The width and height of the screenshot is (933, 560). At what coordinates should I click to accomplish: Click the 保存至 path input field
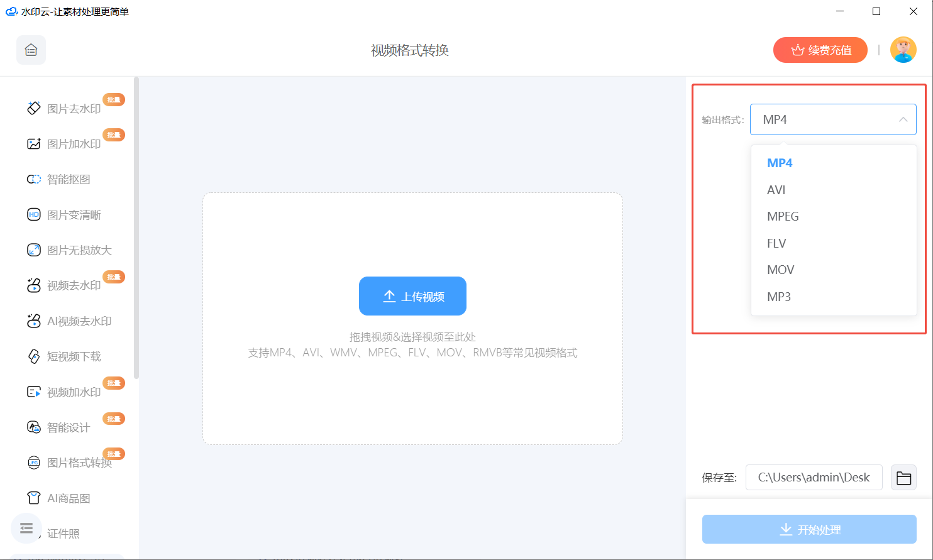[814, 478]
